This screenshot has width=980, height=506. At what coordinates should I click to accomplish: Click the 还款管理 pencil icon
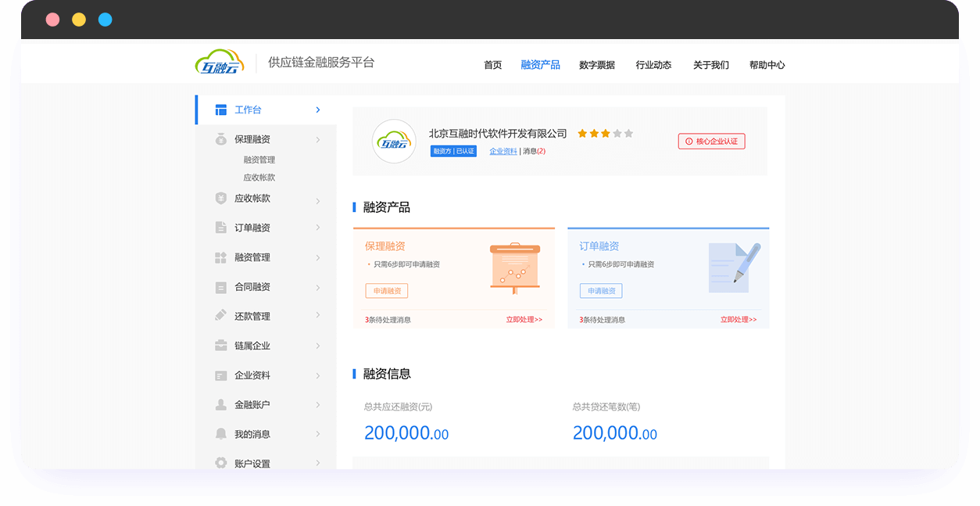click(x=220, y=316)
